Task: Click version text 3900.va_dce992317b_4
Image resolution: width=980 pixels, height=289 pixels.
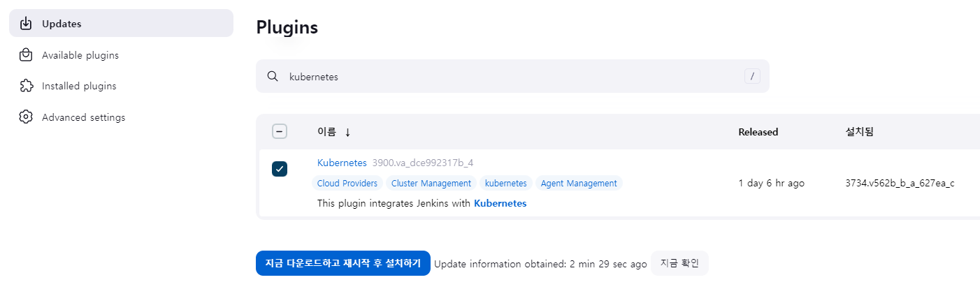Action: pyautogui.click(x=423, y=163)
